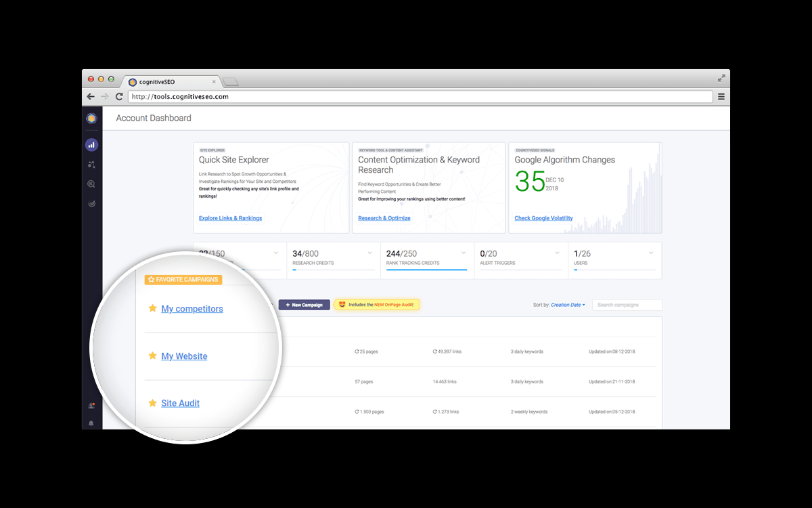The width and height of the screenshot is (812, 508).
Task: Open the Signals radar sidebar icon
Action: click(x=91, y=203)
